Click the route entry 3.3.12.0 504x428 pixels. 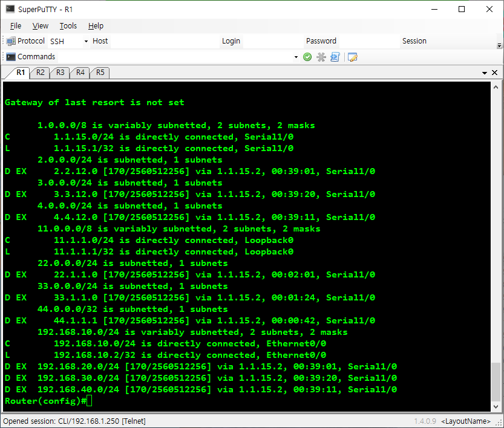[189, 194]
